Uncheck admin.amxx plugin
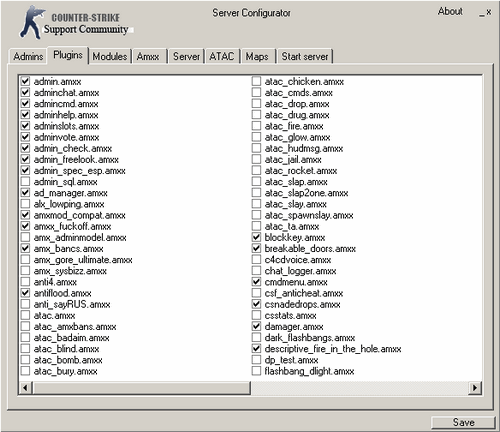 tap(25, 81)
